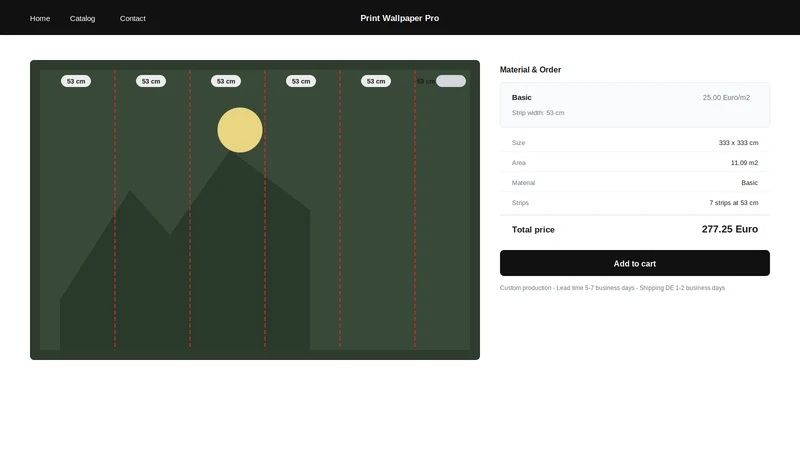Screen dimensions: 800x450
Task: Click the 7 strips at 53 cm value
Action: point(734,203)
